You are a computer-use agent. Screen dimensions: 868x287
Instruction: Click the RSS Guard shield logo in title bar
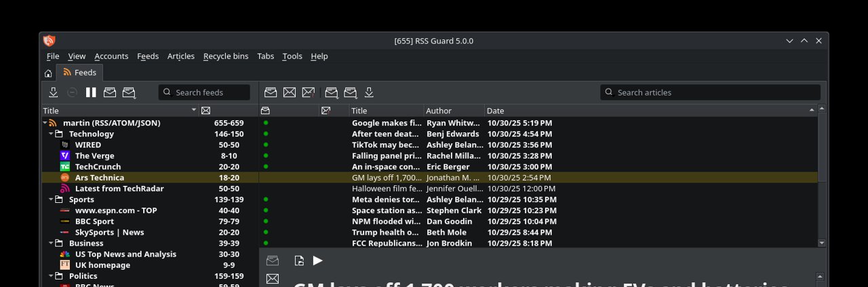point(49,41)
